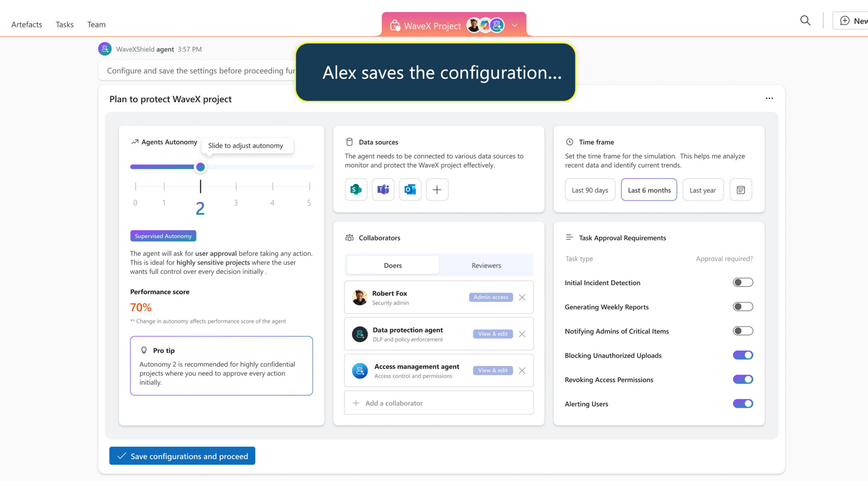Remove Data protection agent collaborator
The image size is (868, 488).
pos(522,334)
